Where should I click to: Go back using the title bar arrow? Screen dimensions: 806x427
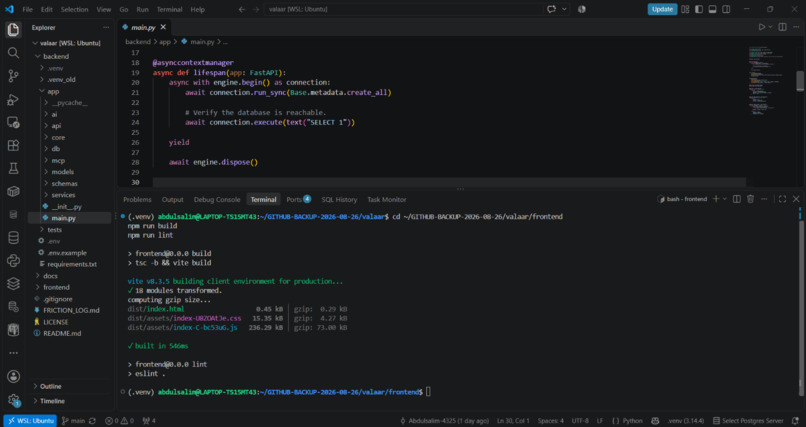click(x=242, y=9)
